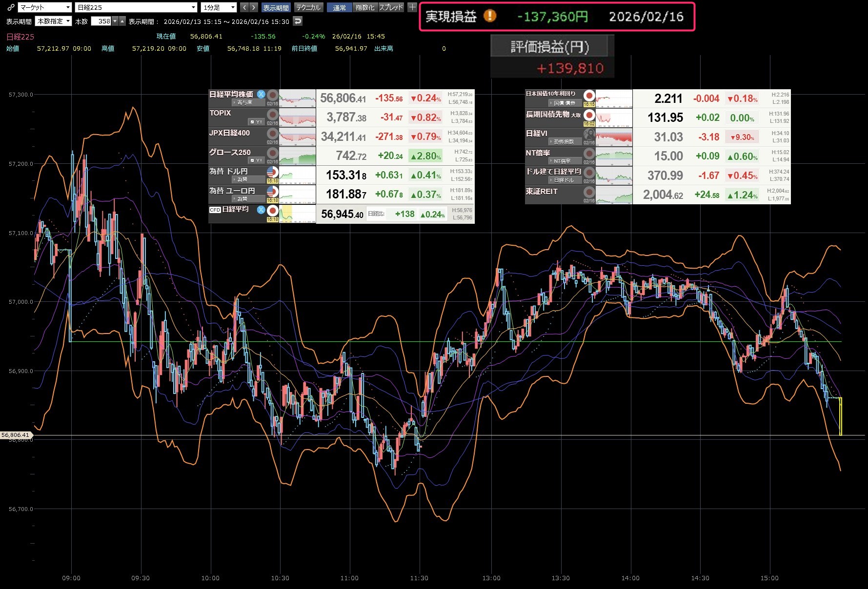Click the US-Japan flag icon for 為替 ドル円
This screenshot has height=589, width=868.
[x=272, y=172]
